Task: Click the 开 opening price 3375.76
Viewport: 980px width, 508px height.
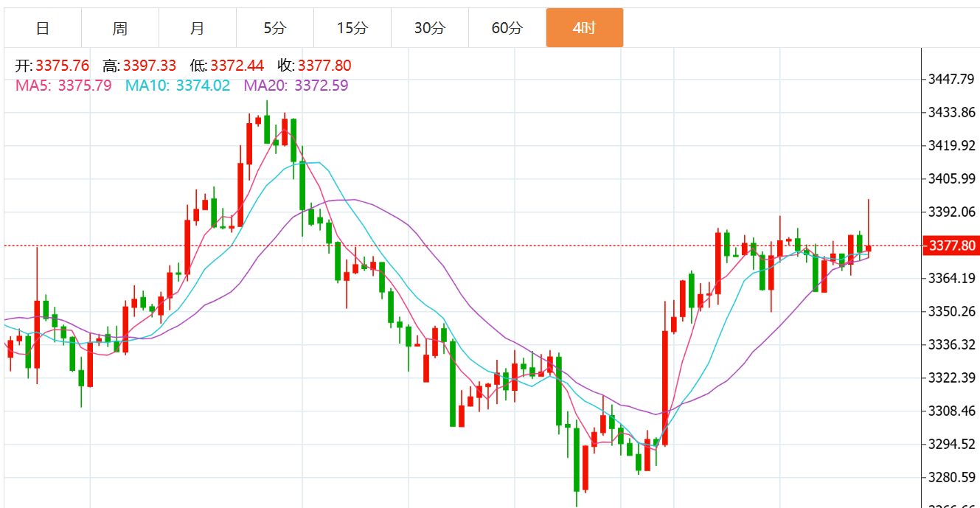Action: [61, 66]
